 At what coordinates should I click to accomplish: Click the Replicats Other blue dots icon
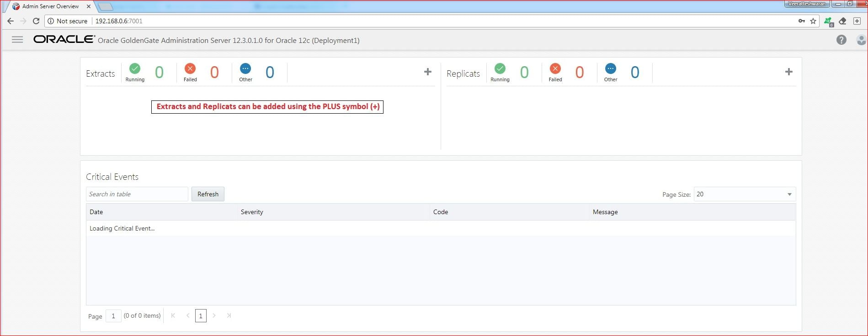point(611,68)
